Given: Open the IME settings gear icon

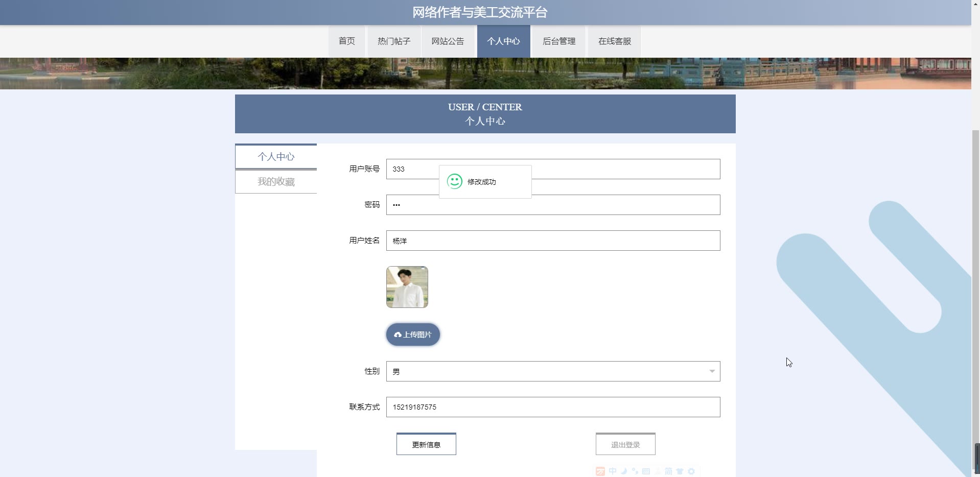Looking at the screenshot, I should (x=691, y=471).
